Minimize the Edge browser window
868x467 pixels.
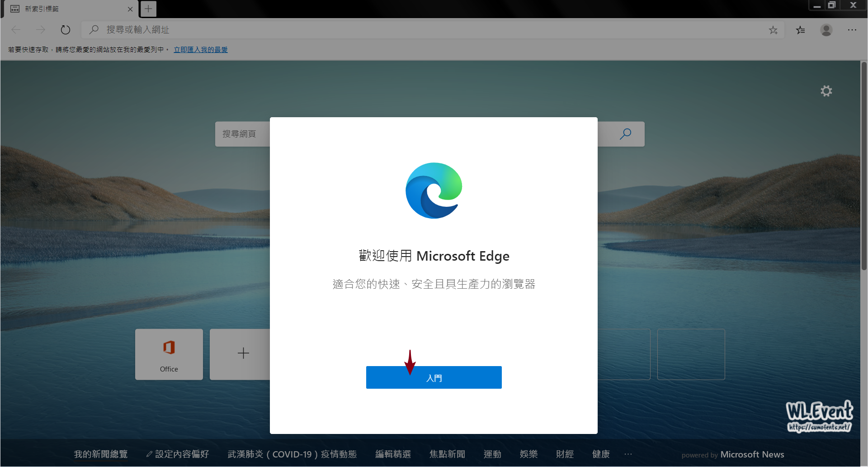(817, 5)
